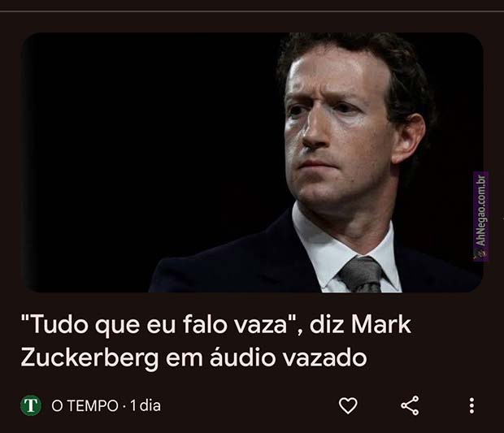Viewport: 504px width, 433px height.
Task: Click the man's gray tie in photo
Action: tap(362, 274)
